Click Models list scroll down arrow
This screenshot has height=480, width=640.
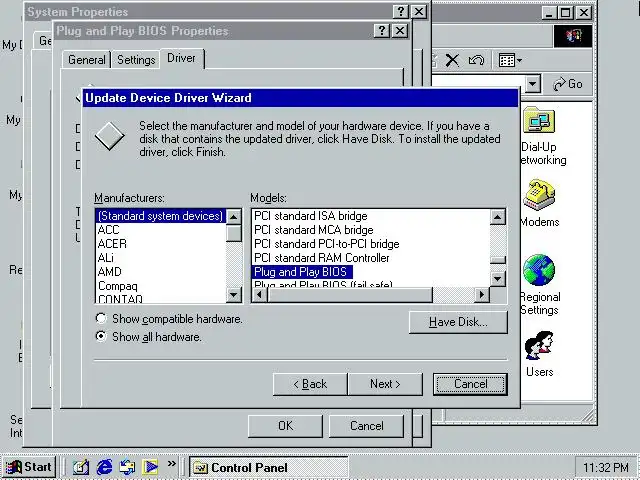point(498,279)
